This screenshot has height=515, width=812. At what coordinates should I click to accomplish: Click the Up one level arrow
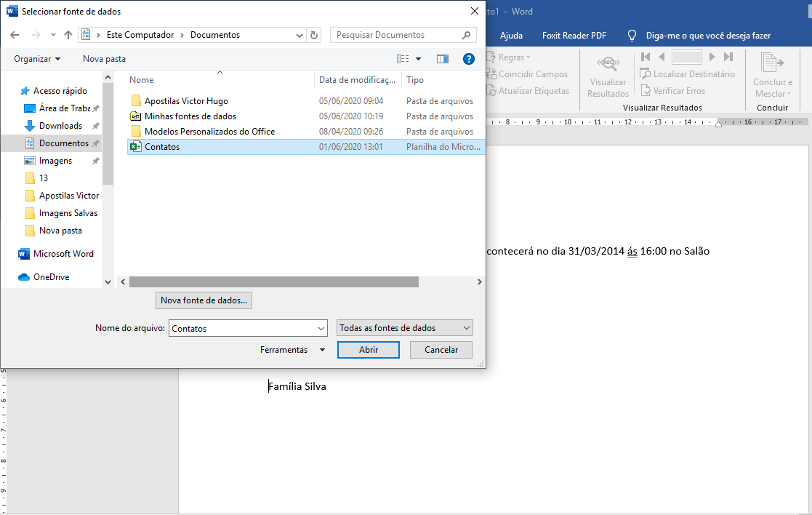pyautogui.click(x=68, y=35)
